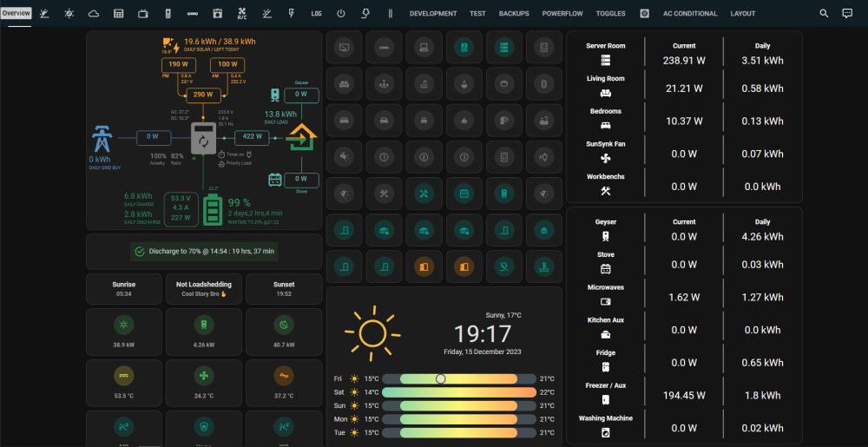Open the POWERFLOW tab
Screen dimensions: 868x447
coord(562,13)
